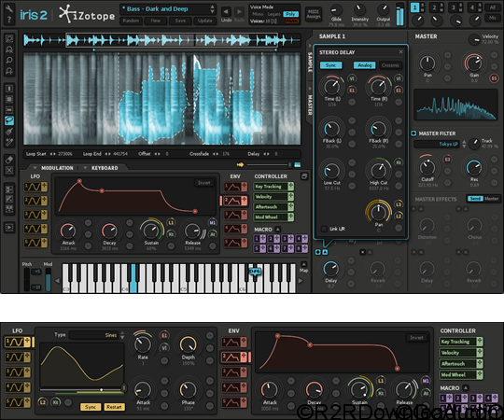Image resolution: width=504 pixels, height=420 pixels.
Task: Select the Eraser tool in left toolbar
Action: pos(9,160)
